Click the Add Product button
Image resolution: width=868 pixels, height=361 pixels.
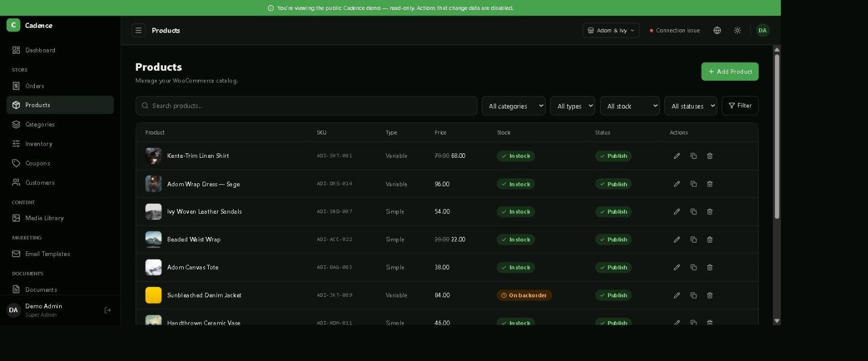pos(730,71)
